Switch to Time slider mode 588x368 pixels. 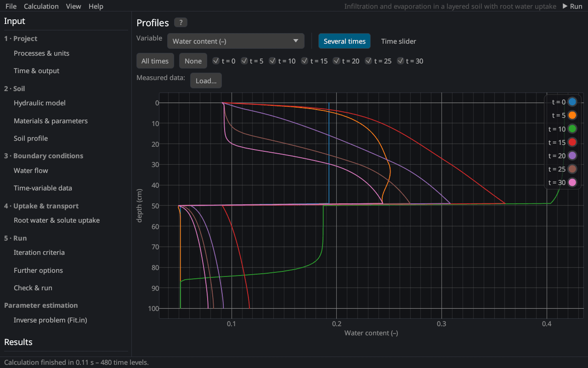[399, 41]
